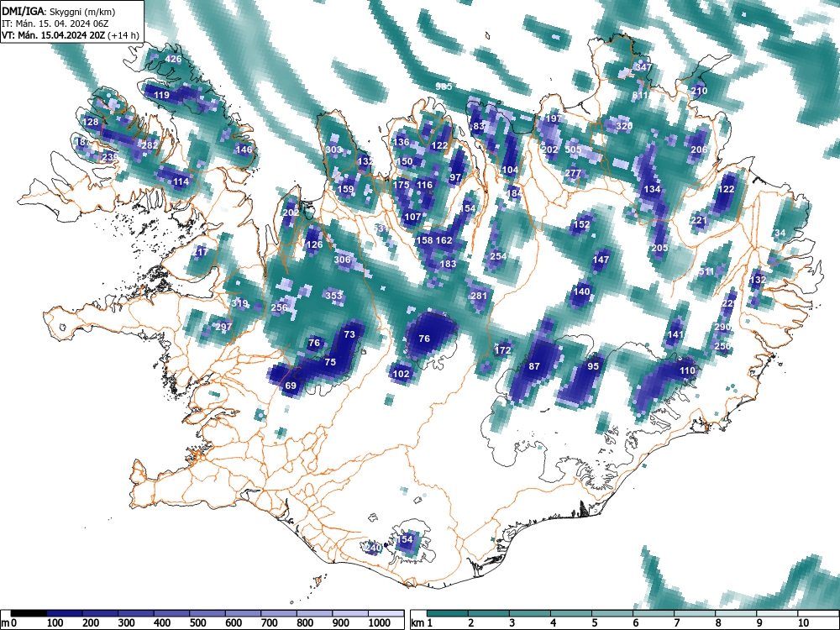Click the visibility value 119
Screen dimensions: 840x630
[161, 95]
